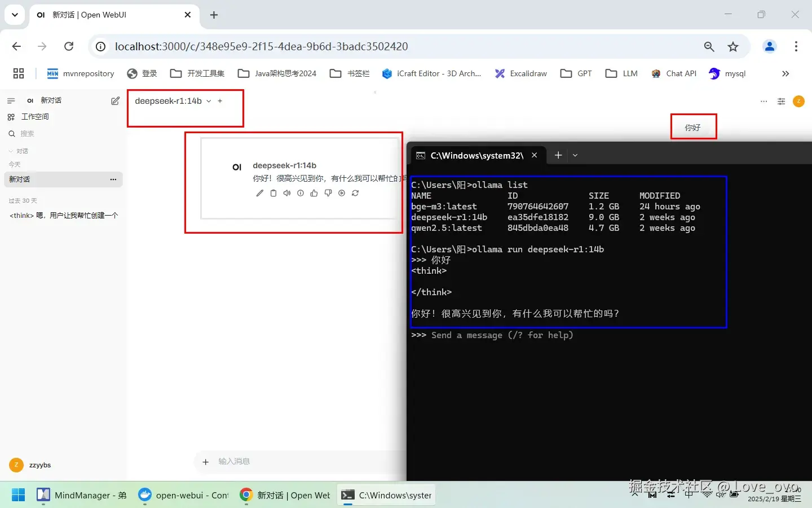Open the deepseek-r1:14b model selector dropdown
Screen dimensions: 812x508
coord(173,101)
